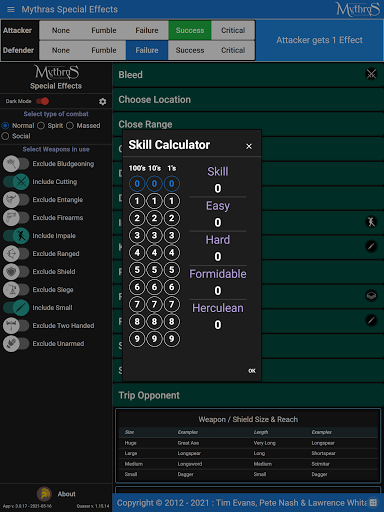Click 'Great Axe' cell in size table
This screenshot has width=384, height=512.
(188, 443)
